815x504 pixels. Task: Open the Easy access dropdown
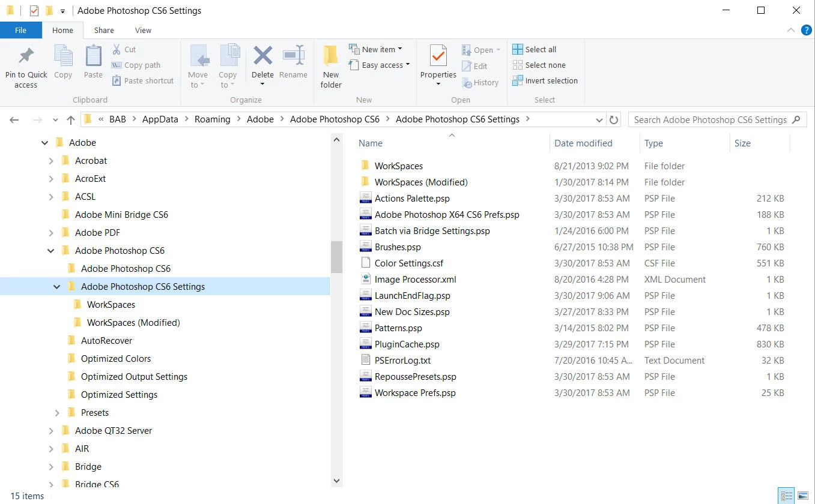pos(379,65)
